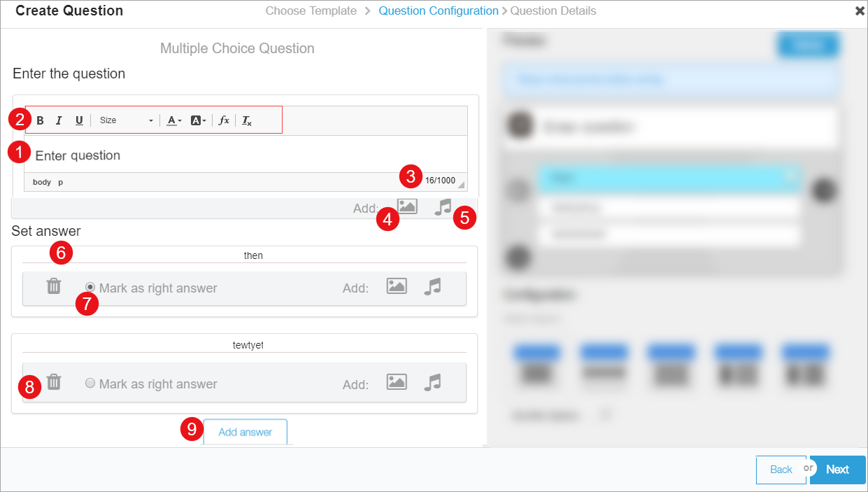The image size is (868, 492).
Task: Mark 'tewtyet' as the right answer
Action: [90, 384]
